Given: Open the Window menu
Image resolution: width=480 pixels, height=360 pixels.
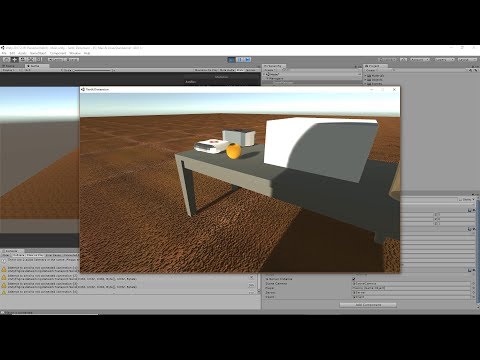Looking at the screenshot, I should coord(75,53).
